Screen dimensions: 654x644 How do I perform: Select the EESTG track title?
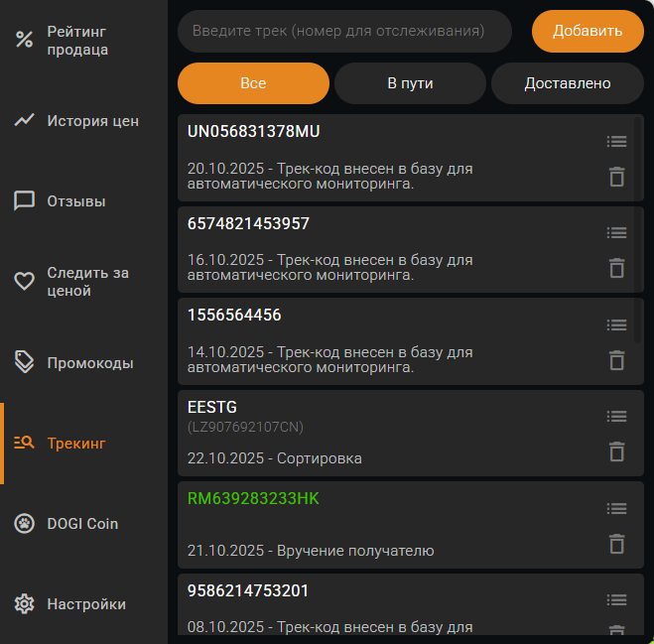212,407
